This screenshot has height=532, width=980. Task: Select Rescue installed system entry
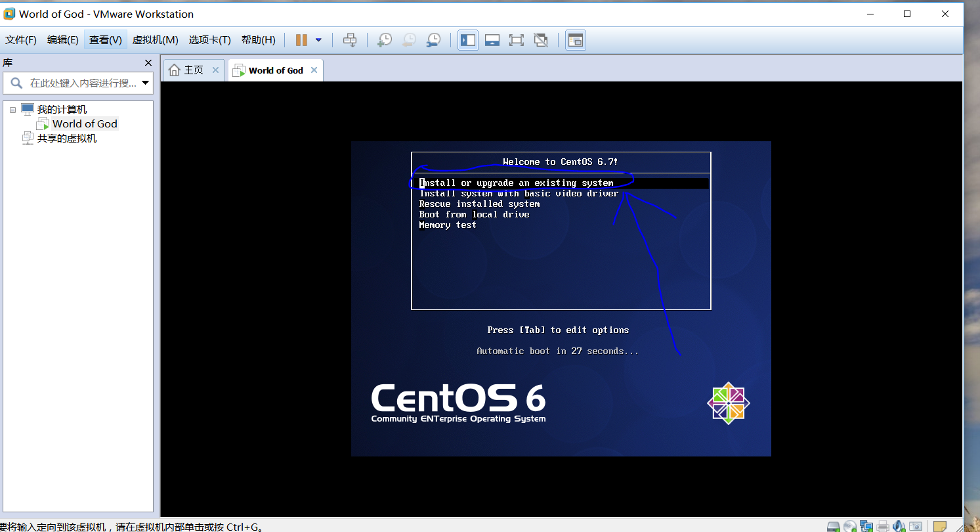[x=479, y=204]
